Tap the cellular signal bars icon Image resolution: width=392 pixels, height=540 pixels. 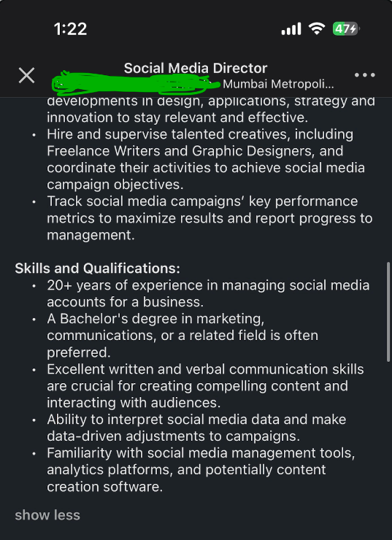pos(291,29)
